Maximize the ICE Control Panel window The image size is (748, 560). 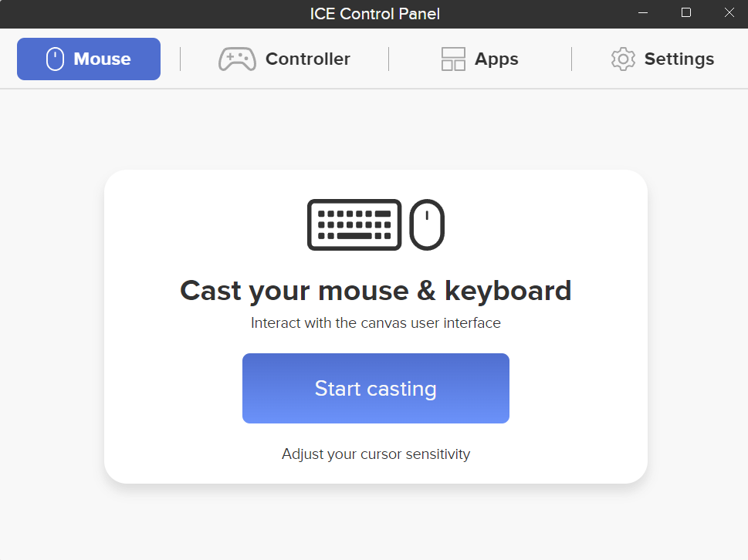pyautogui.click(x=685, y=12)
